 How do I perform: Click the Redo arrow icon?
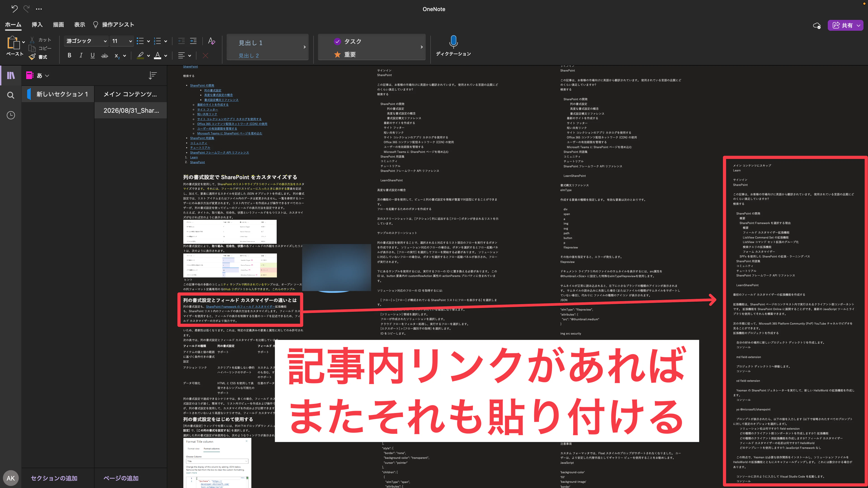click(27, 9)
